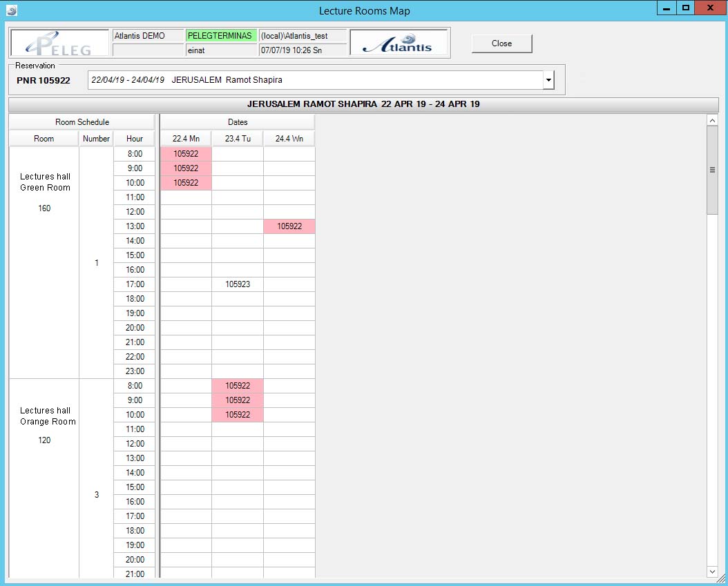Viewport: 728px width, 586px height.
Task: Click scrollbar down arrow
Action: tap(713, 572)
